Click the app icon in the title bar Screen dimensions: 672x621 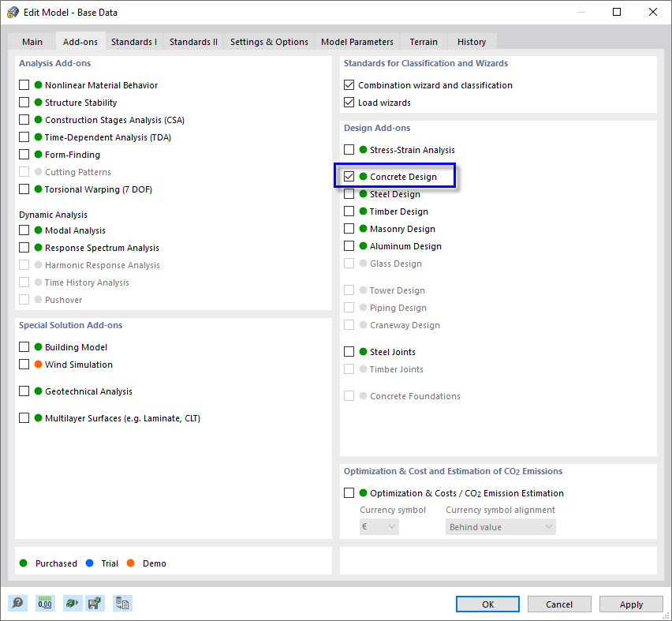[x=13, y=12]
